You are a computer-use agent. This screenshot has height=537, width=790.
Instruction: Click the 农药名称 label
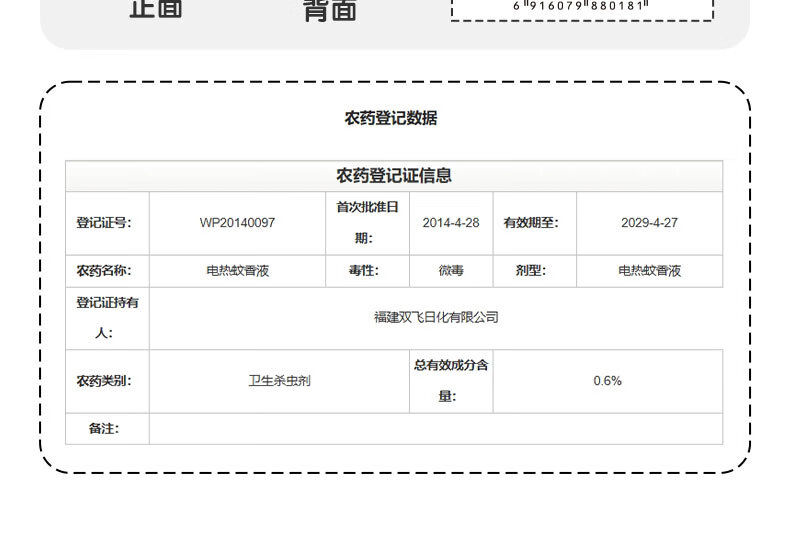point(104,271)
